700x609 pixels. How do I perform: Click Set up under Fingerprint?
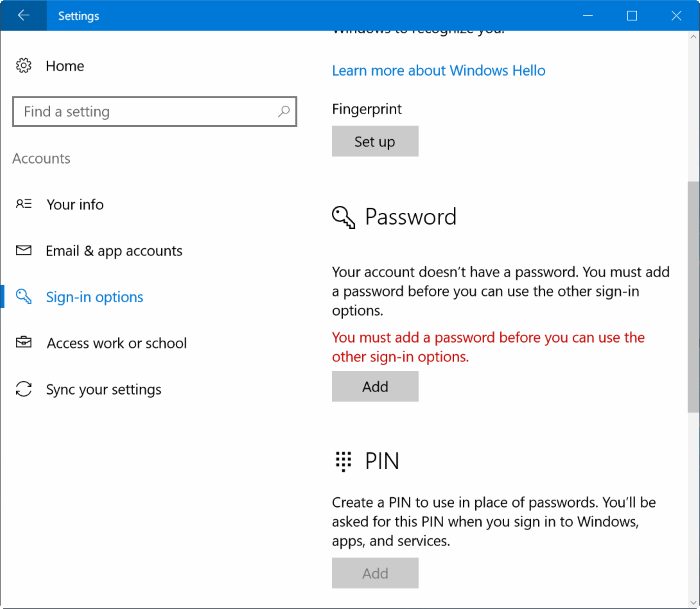pos(375,141)
